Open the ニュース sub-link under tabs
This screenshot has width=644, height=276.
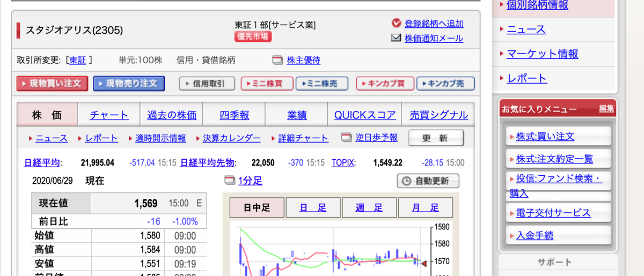tap(52, 138)
